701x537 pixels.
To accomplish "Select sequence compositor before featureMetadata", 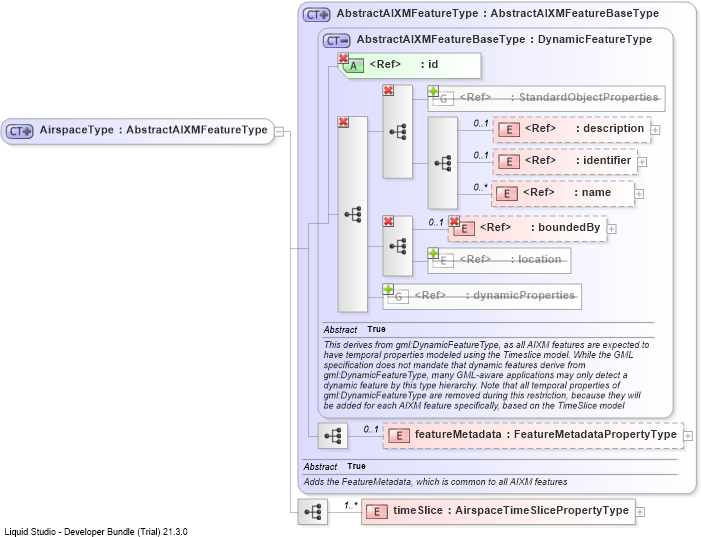I will (x=333, y=436).
